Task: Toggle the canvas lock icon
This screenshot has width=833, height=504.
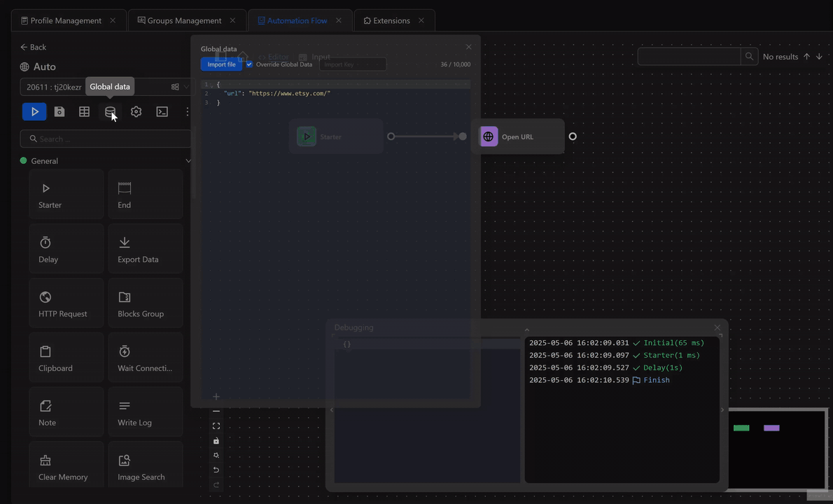Action: [x=216, y=441]
